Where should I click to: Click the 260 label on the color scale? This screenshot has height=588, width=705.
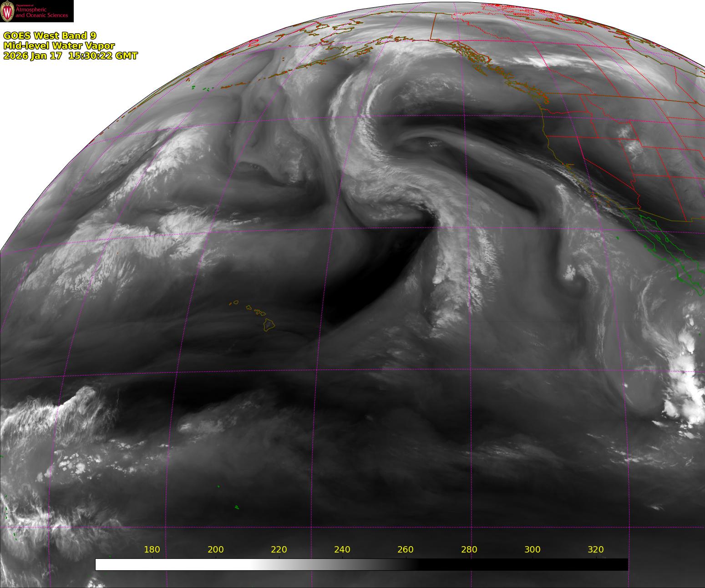(x=406, y=550)
